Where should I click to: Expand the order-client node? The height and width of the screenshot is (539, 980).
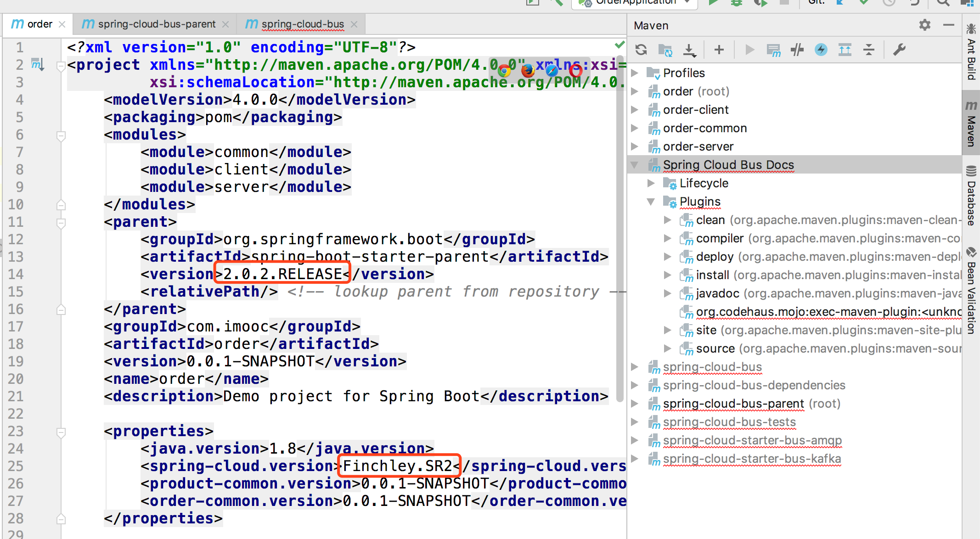[x=635, y=109]
